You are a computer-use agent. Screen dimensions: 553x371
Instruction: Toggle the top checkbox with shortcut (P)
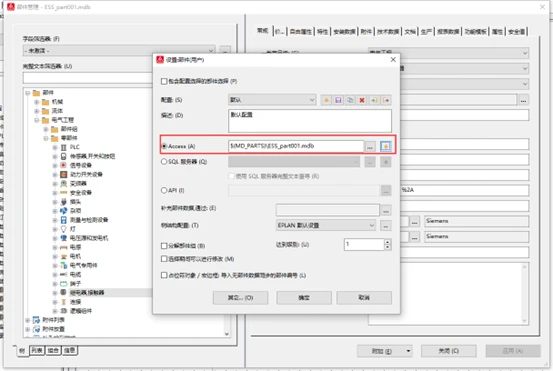(x=164, y=81)
